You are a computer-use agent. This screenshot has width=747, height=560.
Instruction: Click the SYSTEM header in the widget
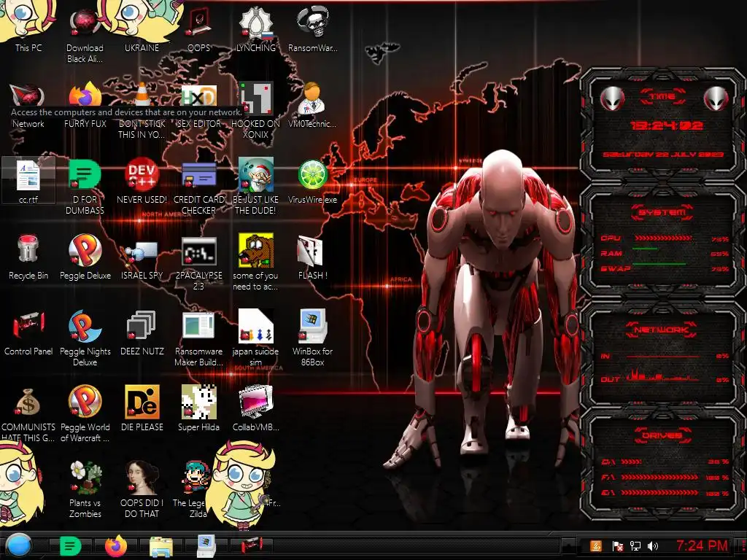(662, 212)
